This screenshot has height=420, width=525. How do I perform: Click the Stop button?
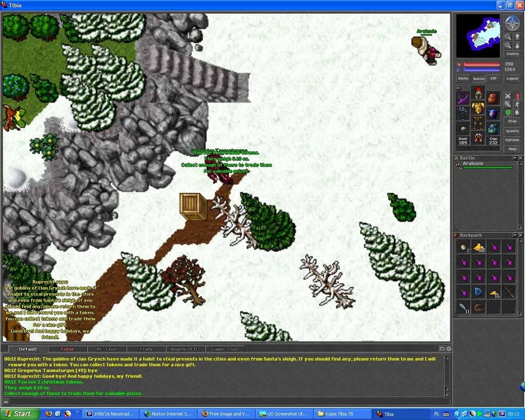(512, 121)
